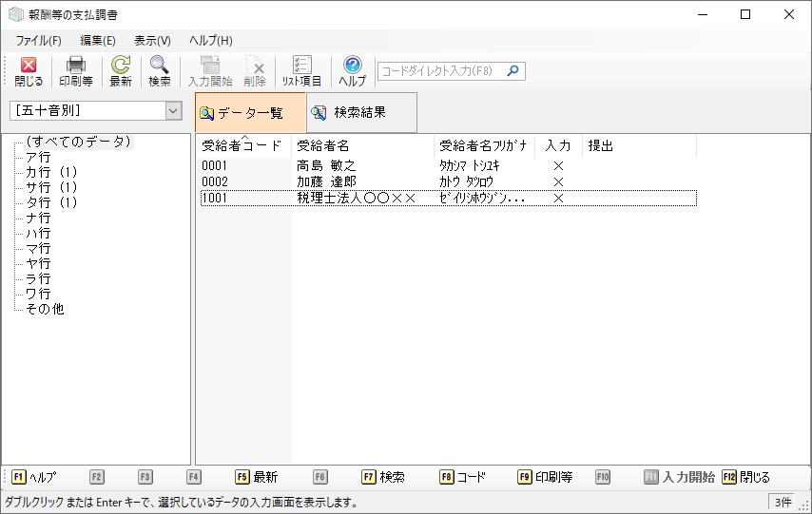Viewport: 812px width, 514px height.
Task: Click search icon in code direct input box
Action: coord(513,71)
